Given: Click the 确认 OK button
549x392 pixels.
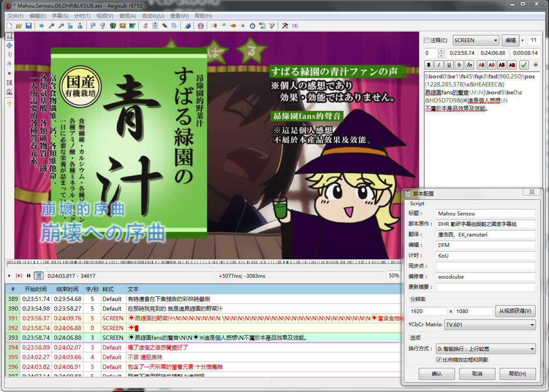Looking at the screenshot, I should [437, 374].
